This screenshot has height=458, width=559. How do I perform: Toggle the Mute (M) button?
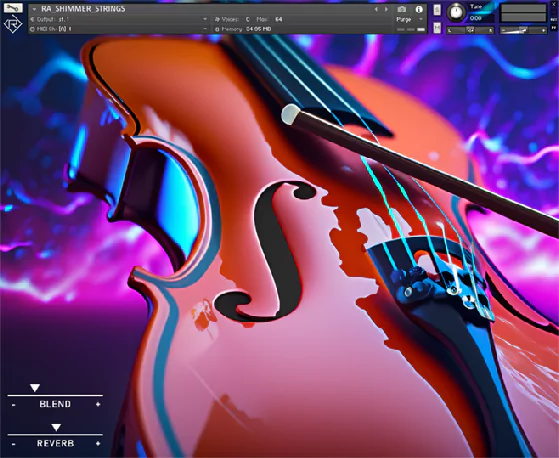pyautogui.click(x=437, y=28)
